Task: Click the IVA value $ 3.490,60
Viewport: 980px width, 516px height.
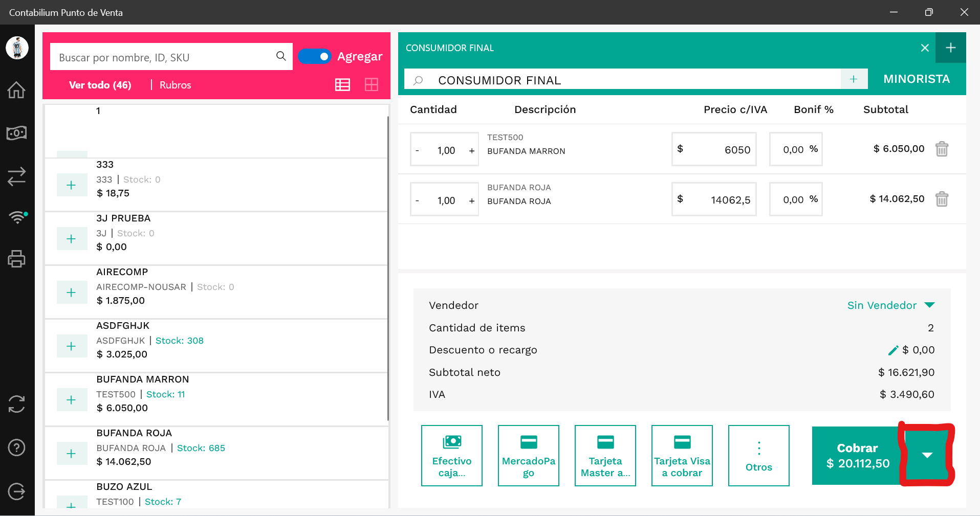Action: pyautogui.click(x=907, y=394)
